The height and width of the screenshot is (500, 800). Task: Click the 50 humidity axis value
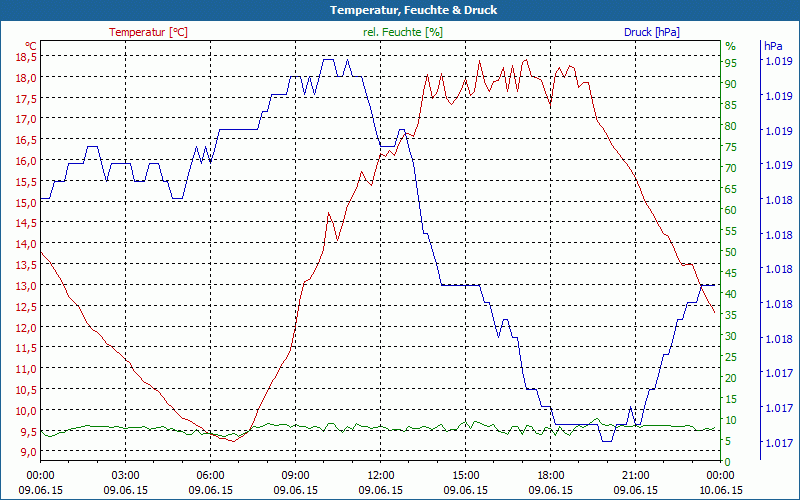(731, 252)
